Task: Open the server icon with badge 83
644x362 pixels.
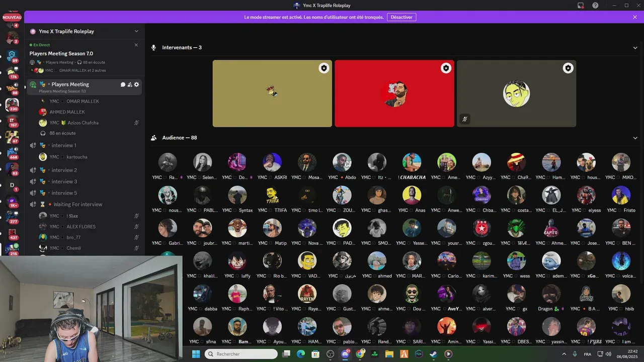Action: (12, 169)
